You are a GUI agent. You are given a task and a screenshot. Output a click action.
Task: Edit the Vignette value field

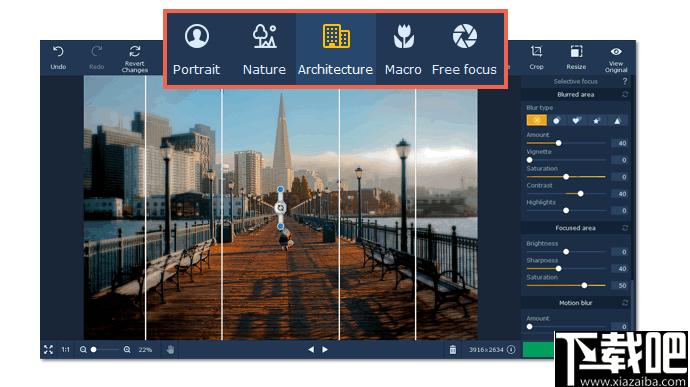(x=621, y=160)
